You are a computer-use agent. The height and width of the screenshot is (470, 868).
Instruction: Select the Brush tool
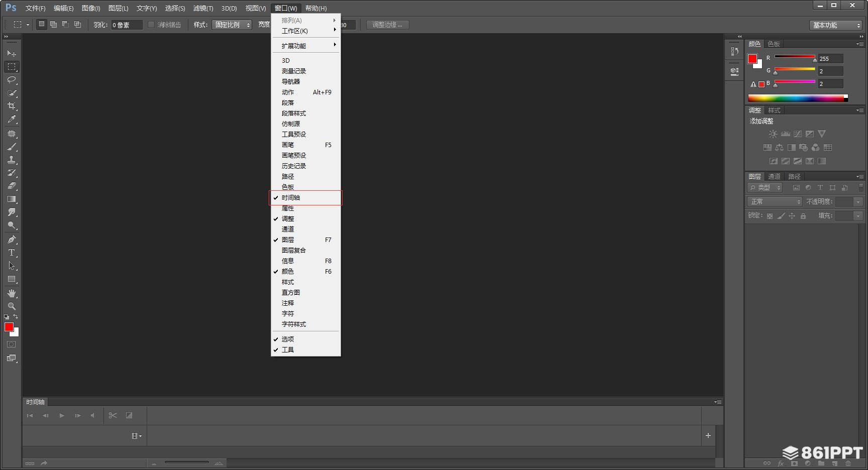click(x=12, y=147)
